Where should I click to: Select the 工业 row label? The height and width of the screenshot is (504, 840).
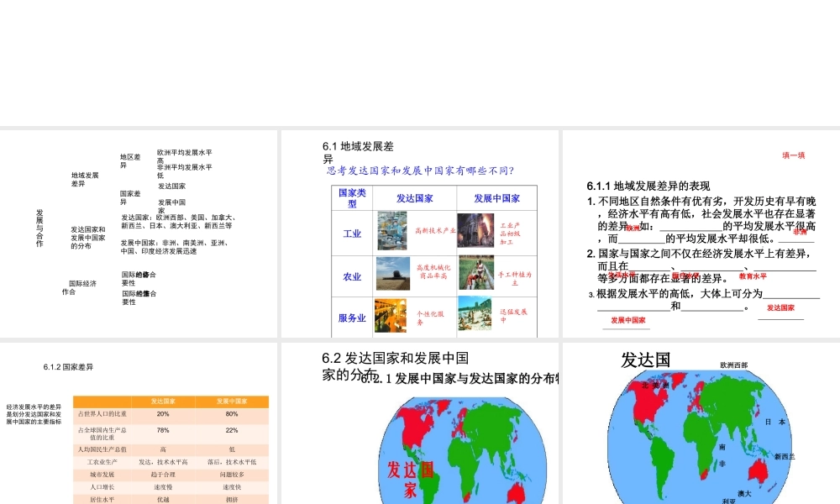352,234
